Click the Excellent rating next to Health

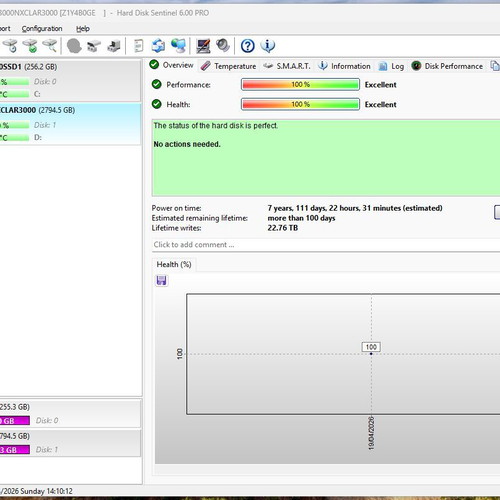point(380,104)
